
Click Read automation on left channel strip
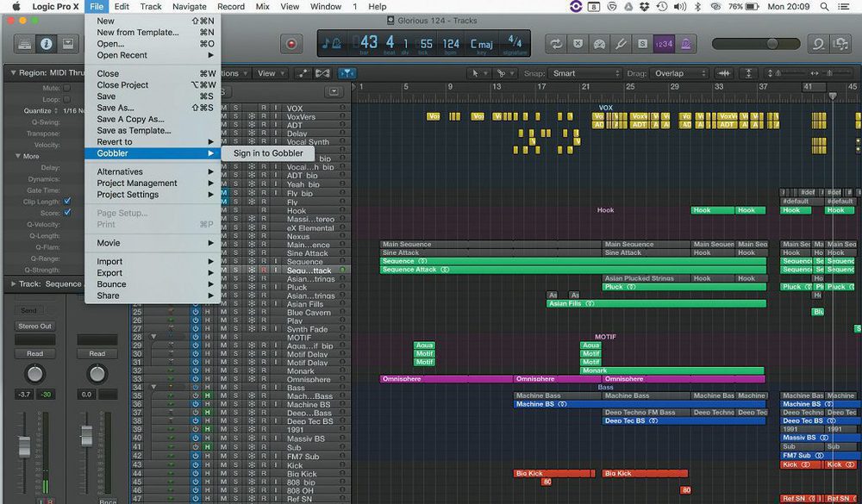tap(34, 353)
